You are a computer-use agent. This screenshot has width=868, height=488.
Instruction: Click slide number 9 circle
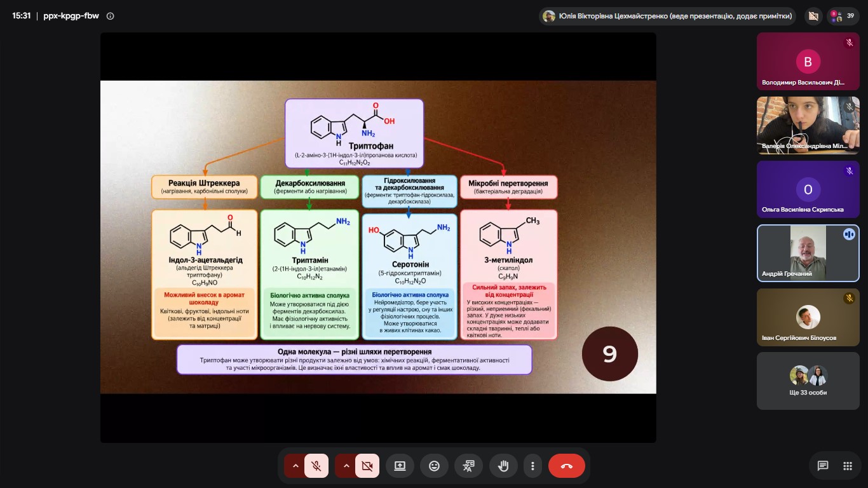[x=610, y=354]
